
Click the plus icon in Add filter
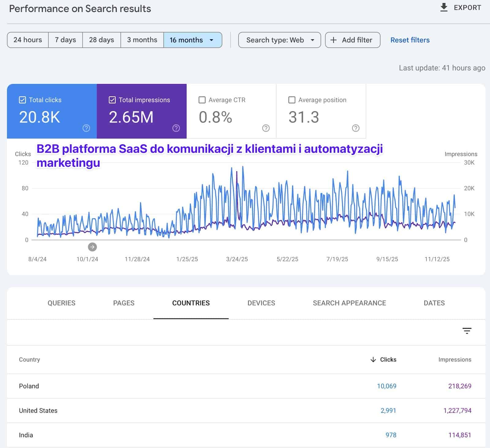(x=334, y=40)
